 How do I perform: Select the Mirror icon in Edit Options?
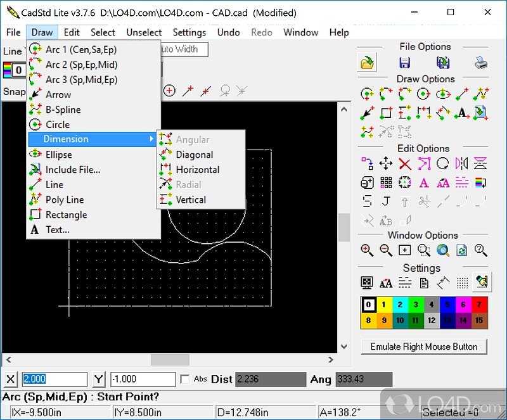click(x=462, y=163)
